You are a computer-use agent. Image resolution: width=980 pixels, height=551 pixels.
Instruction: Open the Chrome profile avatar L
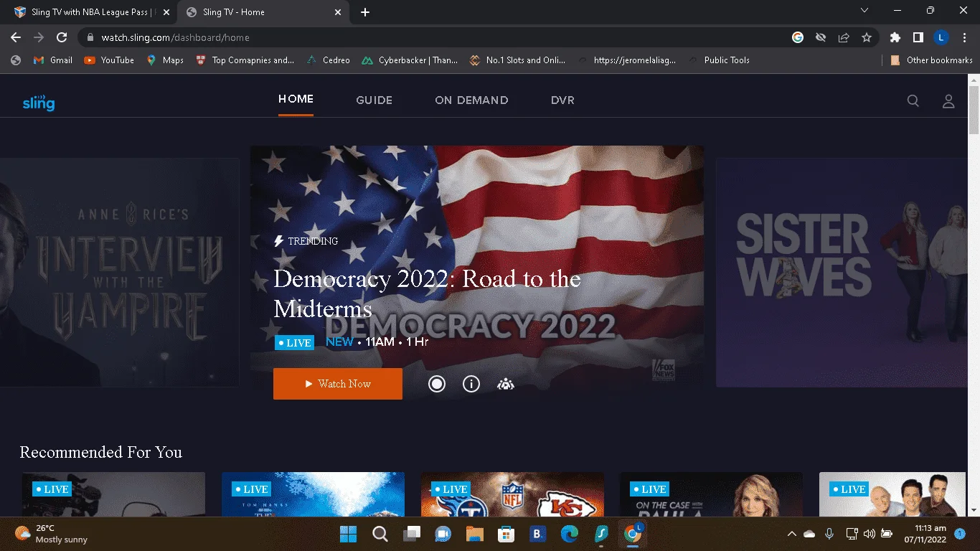(x=941, y=37)
